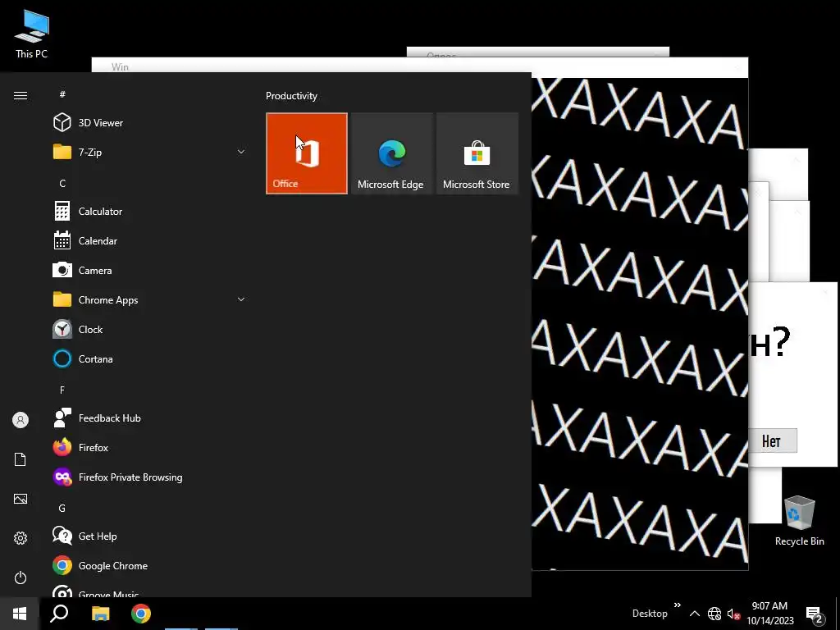Select This PC desktop icon
The image size is (840, 630).
(x=32, y=34)
